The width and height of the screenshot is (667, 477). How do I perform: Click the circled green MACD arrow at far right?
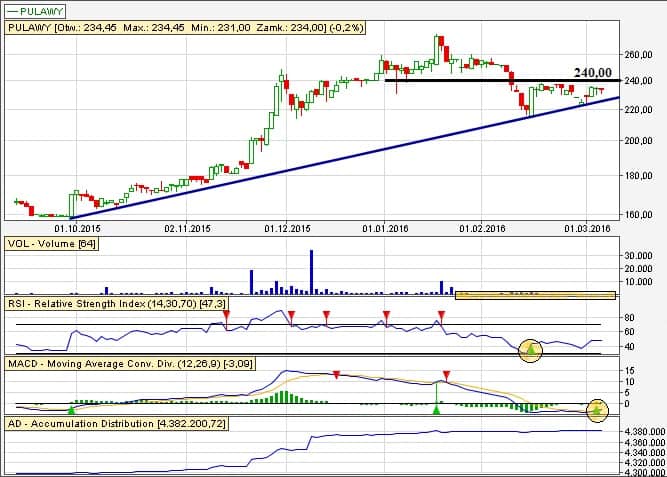coord(597,409)
